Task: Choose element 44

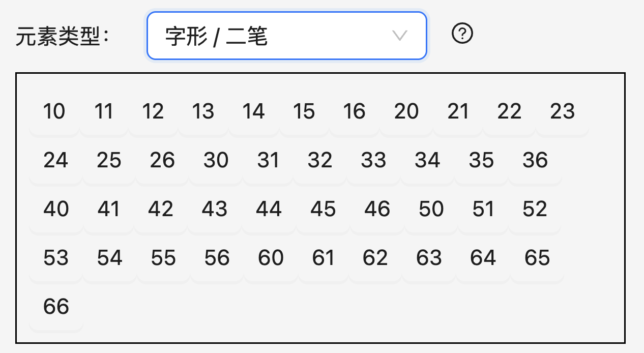Action: pos(269,210)
